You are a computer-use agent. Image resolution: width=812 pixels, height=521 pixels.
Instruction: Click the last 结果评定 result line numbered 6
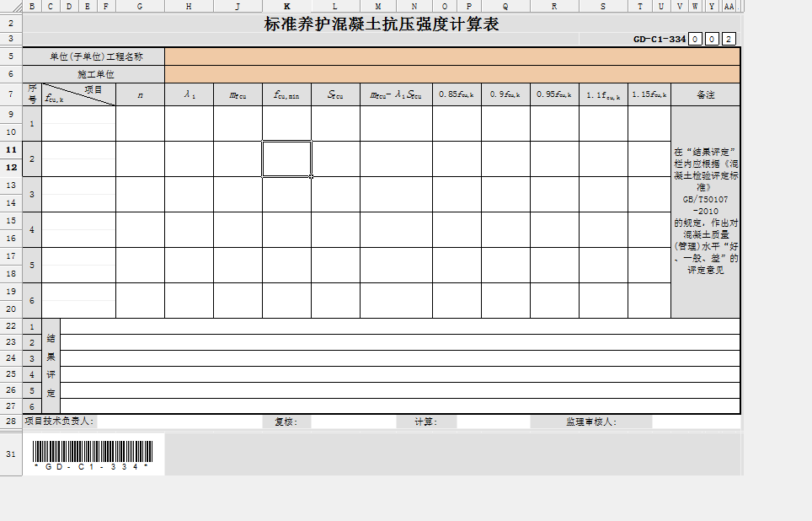[x=400, y=406]
